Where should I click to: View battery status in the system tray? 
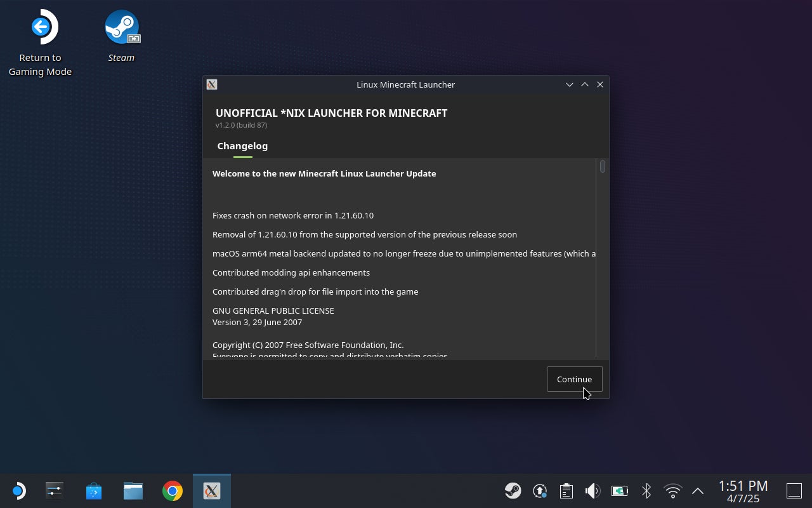619,490
